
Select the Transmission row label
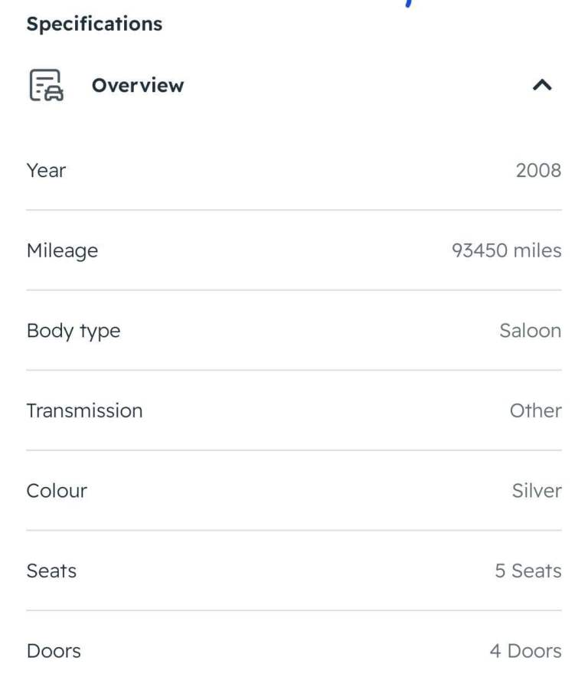coord(84,411)
